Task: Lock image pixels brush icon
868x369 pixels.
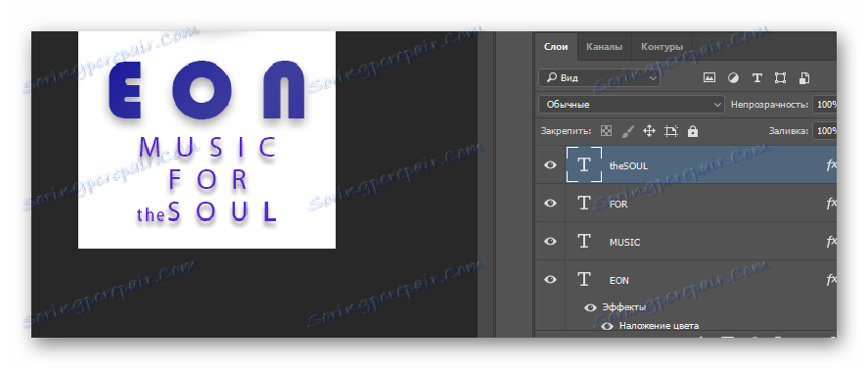Action: (627, 131)
